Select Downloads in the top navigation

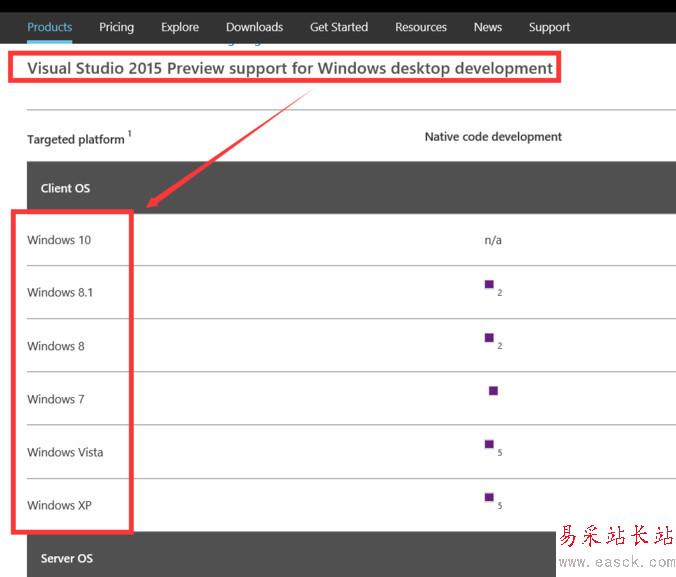point(254,27)
